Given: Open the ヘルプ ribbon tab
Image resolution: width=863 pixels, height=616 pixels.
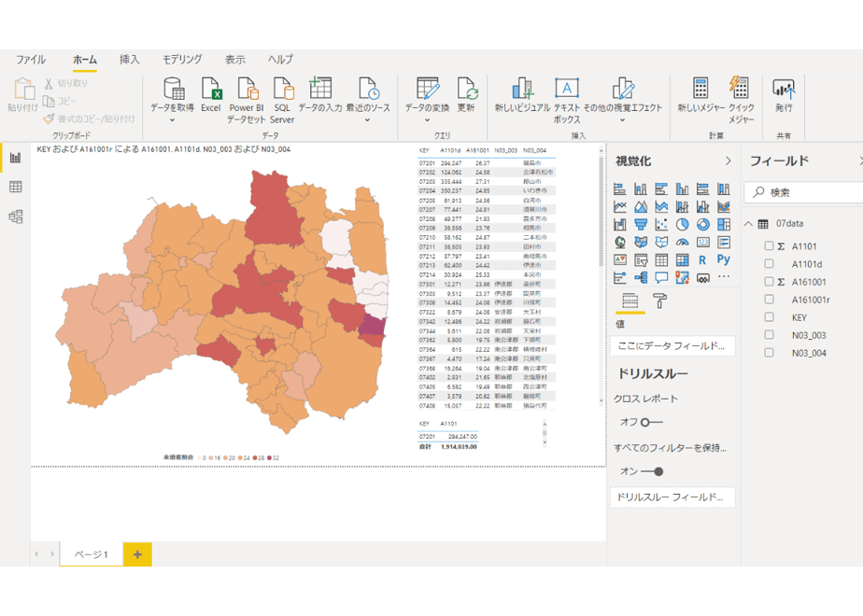Looking at the screenshot, I should pyautogui.click(x=281, y=60).
